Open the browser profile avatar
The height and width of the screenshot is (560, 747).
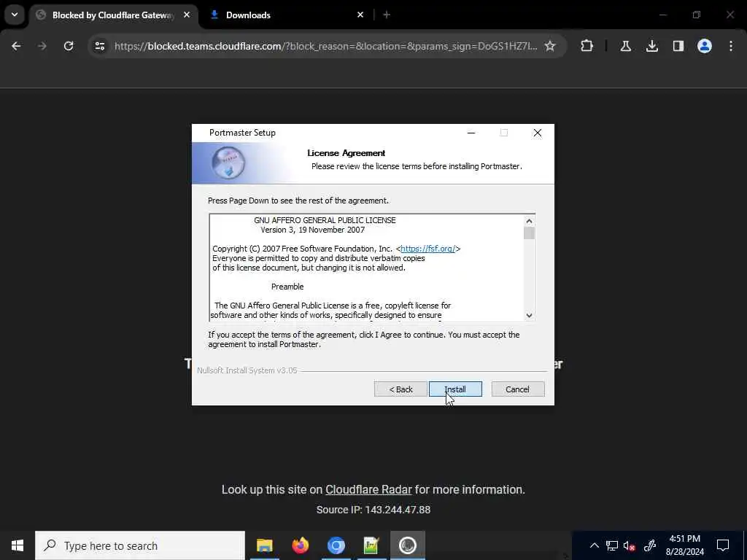click(705, 46)
